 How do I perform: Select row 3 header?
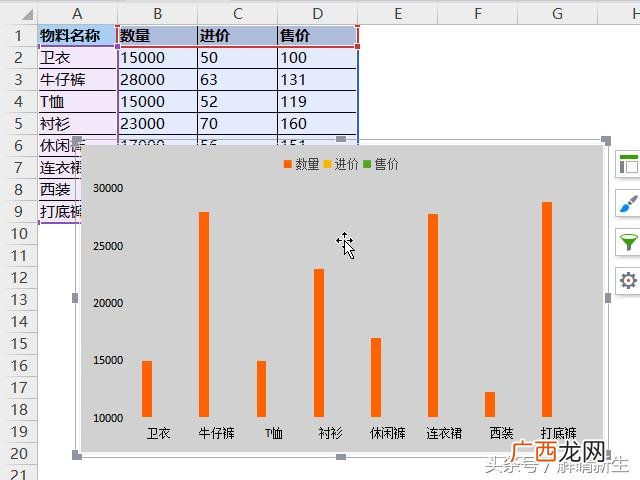point(18,80)
